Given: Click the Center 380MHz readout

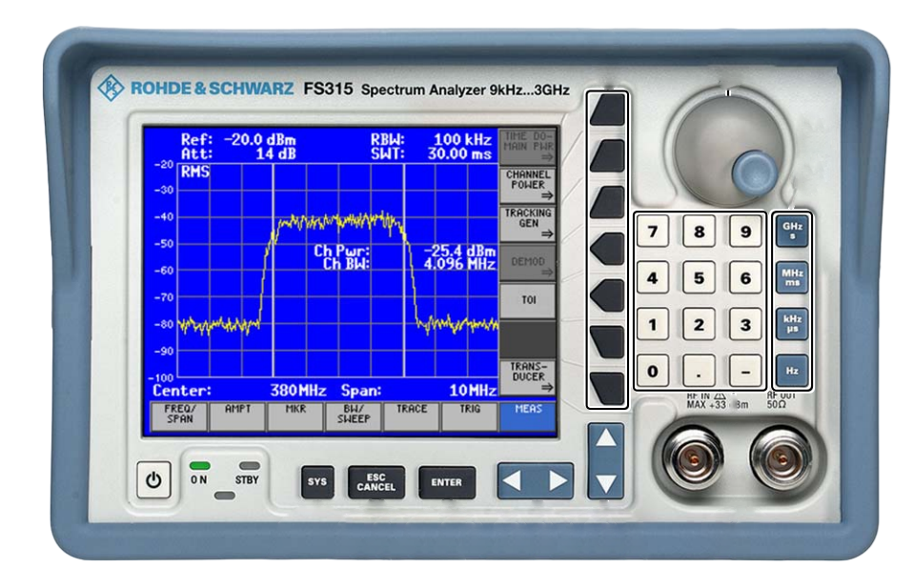Looking at the screenshot, I should point(239,390).
